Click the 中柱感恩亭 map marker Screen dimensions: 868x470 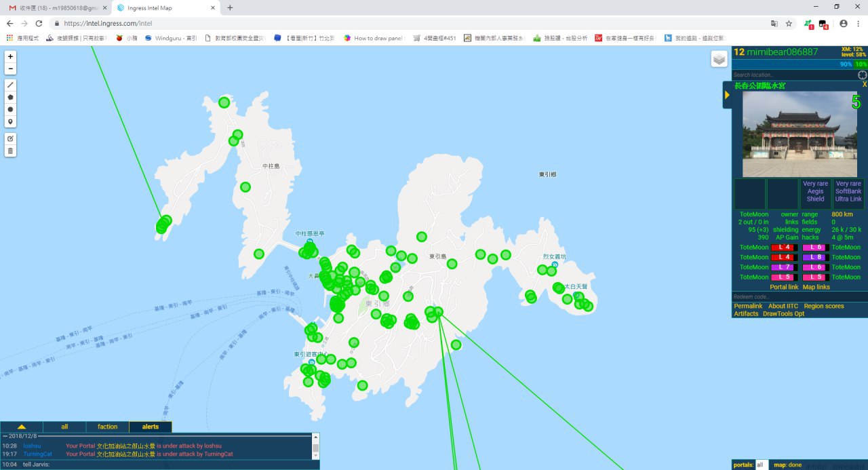point(310,241)
